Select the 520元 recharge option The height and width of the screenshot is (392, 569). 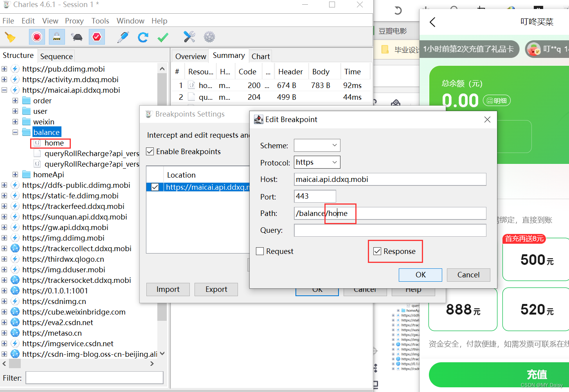coord(536,309)
